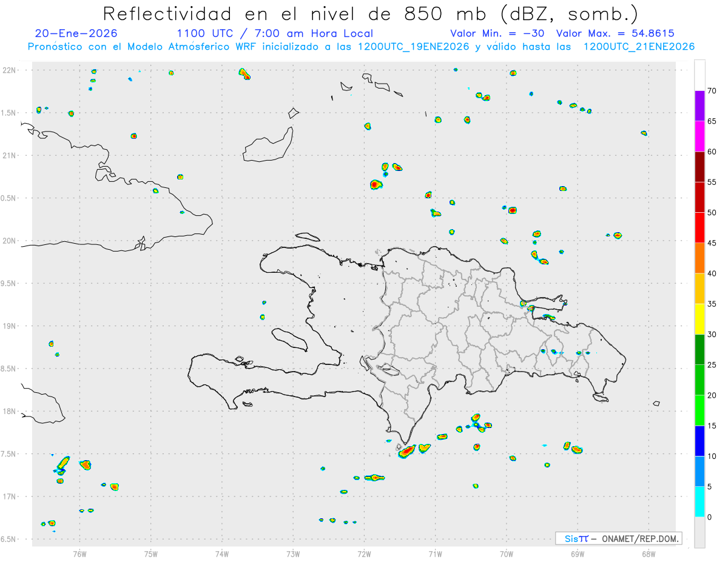
Task: Click the color bar label '60'
Action: point(712,152)
